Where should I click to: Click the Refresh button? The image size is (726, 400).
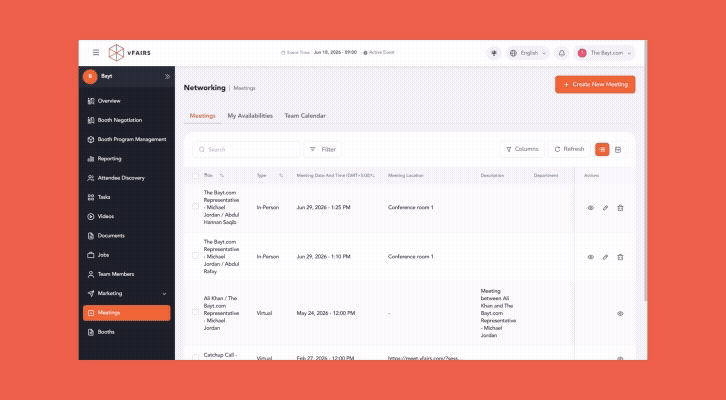[569, 149]
